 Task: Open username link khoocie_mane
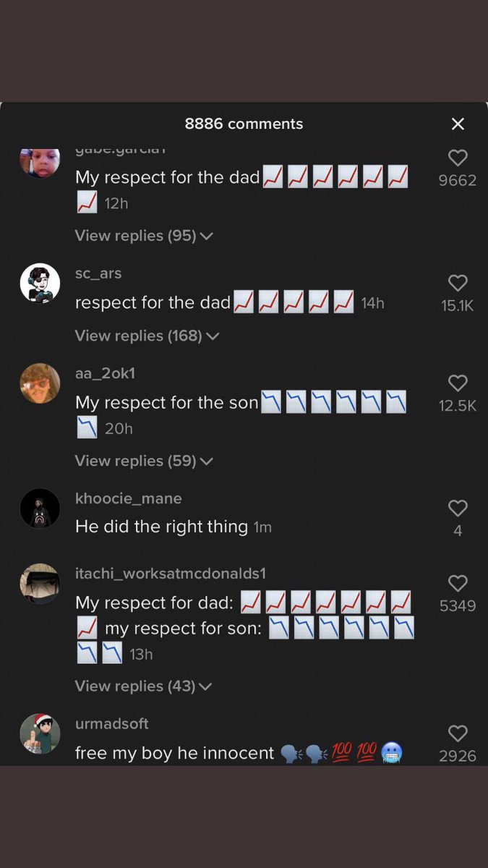pos(128,498)
